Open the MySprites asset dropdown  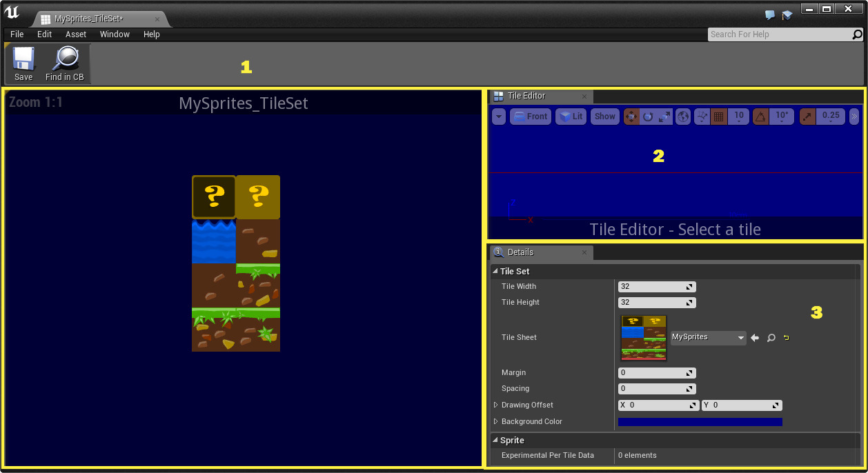click(x=707, y=338)
